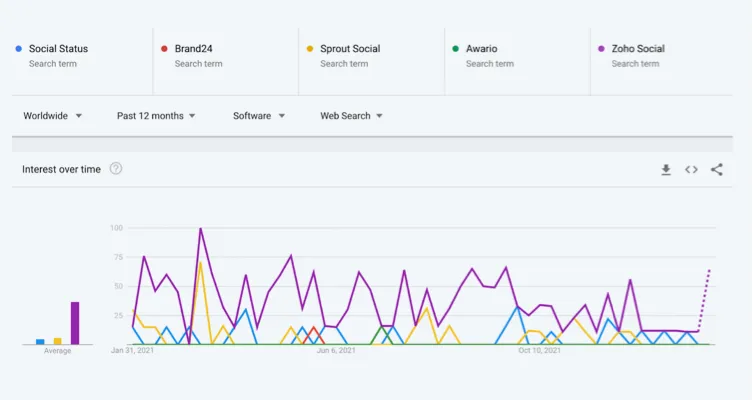The image size is (753, 400).
Task: Open the Software category dropdown
Action: point(259,116)
